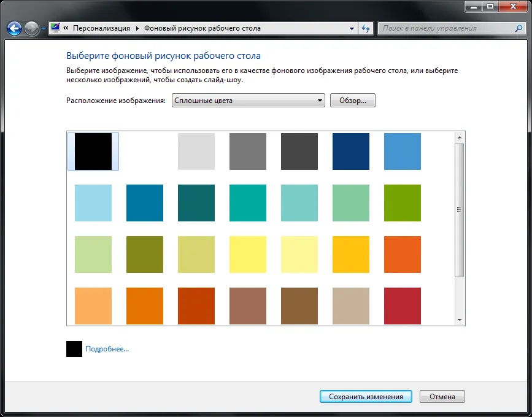Pick the bright lemon yellow swatch
Screen dimensions: 532x417
coord(248,254)
